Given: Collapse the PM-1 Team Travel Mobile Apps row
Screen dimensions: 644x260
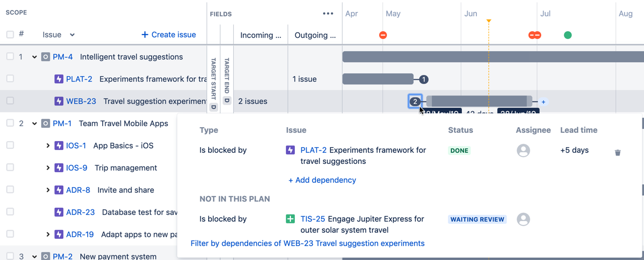Looking at the screenshot, I should point(34,123).
